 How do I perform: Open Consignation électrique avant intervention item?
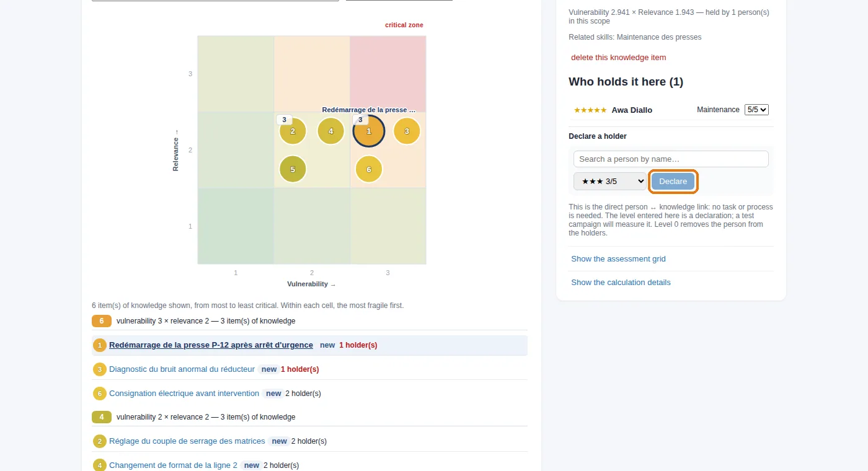point(184,394)
